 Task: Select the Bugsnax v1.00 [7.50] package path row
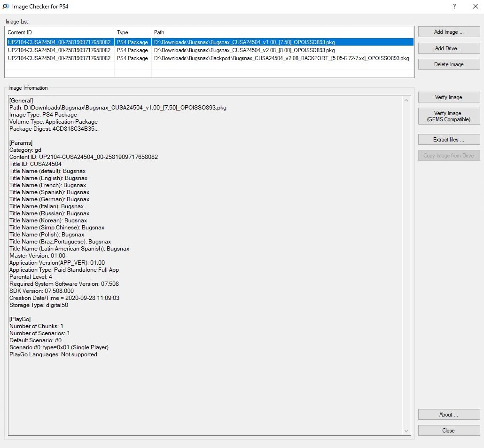244,42
